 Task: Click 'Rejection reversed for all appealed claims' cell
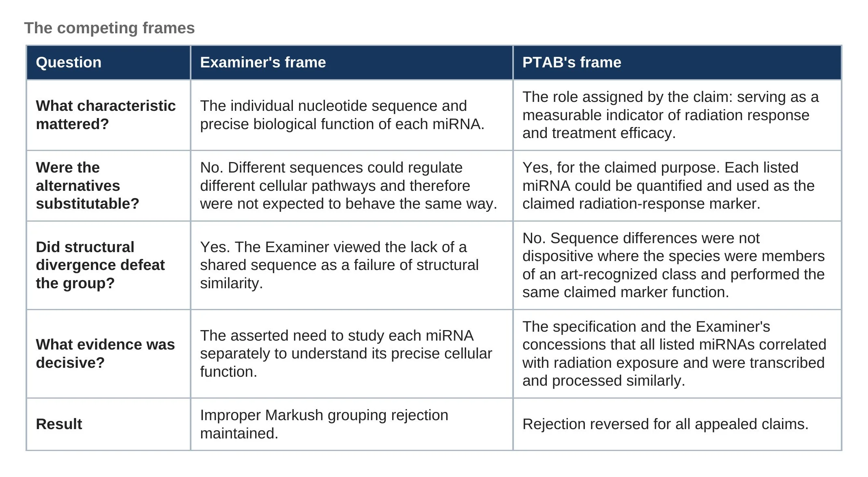pyautogui.click(x=677, y=424)
